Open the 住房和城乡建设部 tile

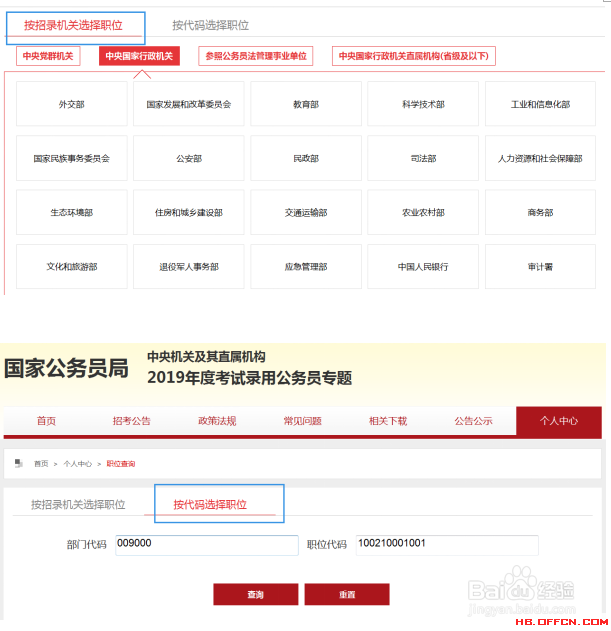pos(189,212)
